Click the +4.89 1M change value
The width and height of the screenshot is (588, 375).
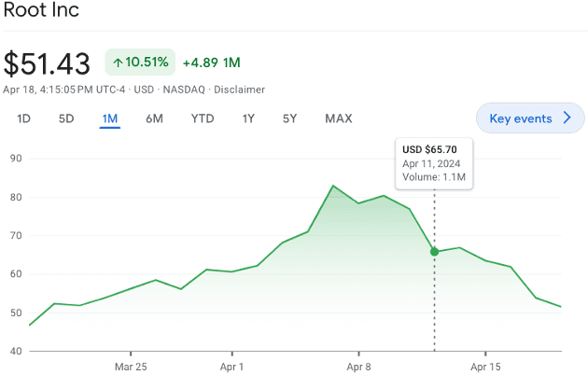pyautogui.click(x=212, y=62)
